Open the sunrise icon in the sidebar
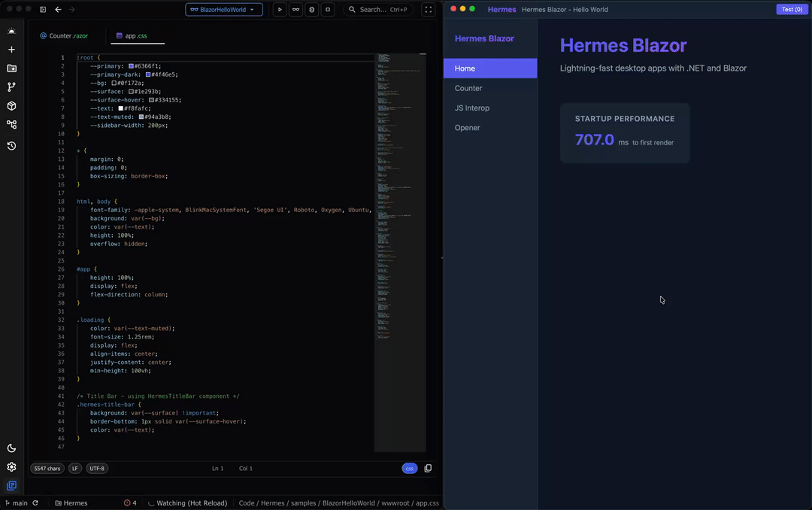Image resolution: width=812 pixels, height=510 pixels. click(x=11, y=31)
